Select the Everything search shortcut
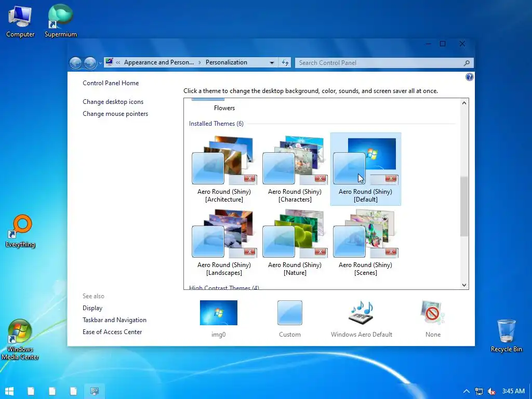 (x=20, y=231)
